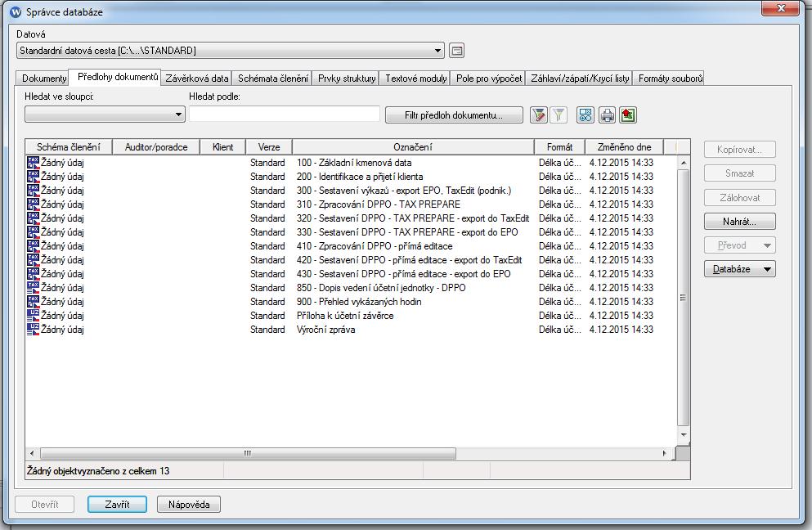Click the icon of row 900 - Přehled vykázaných hodin

click(34, 302)
